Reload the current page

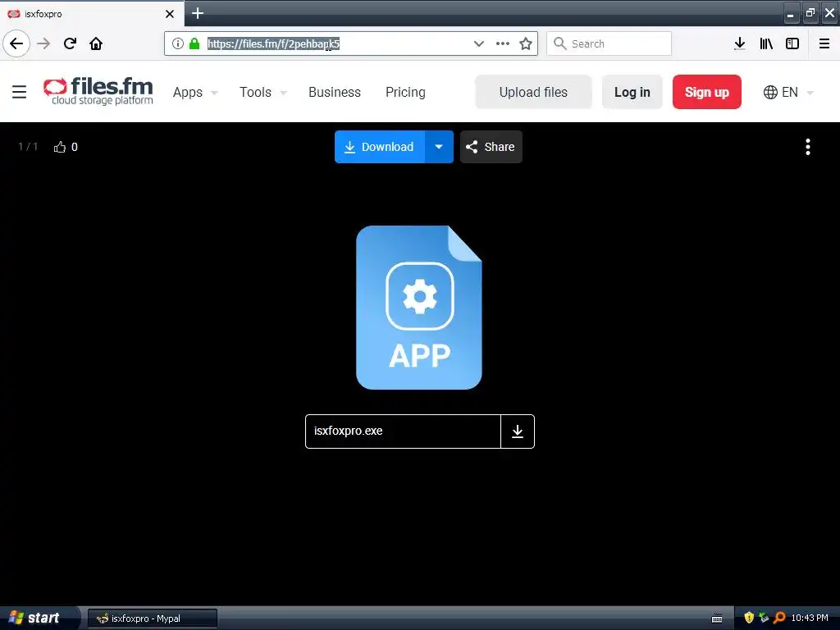[70, 43]
